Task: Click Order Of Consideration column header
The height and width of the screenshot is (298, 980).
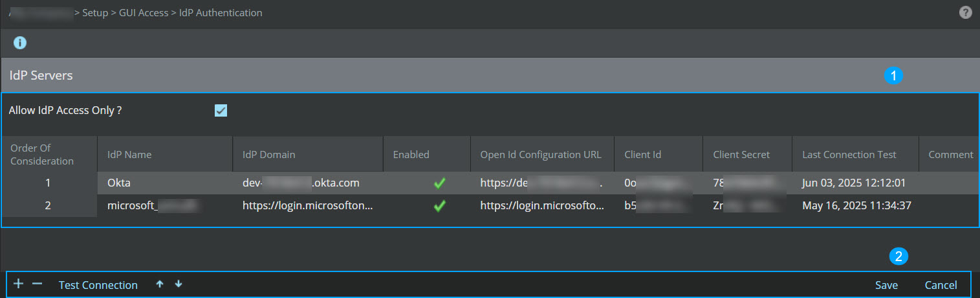Action: [x=50, y=154]
